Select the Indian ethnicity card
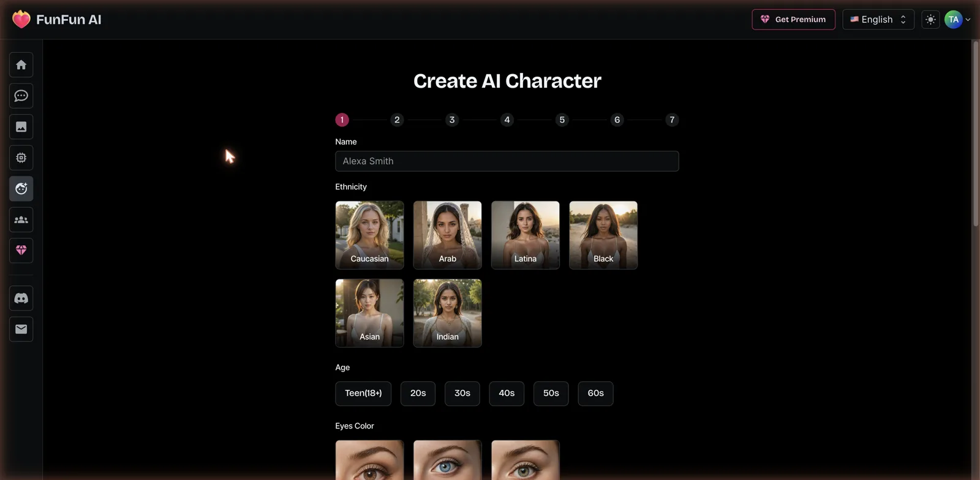This screenshot has height=480, width=980. [x=448, y=313]
